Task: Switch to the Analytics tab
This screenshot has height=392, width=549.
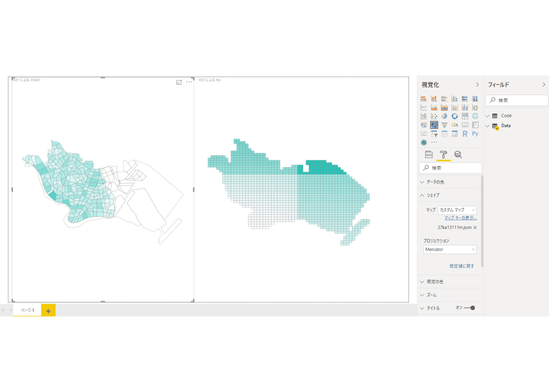Action: pos(458,154)
